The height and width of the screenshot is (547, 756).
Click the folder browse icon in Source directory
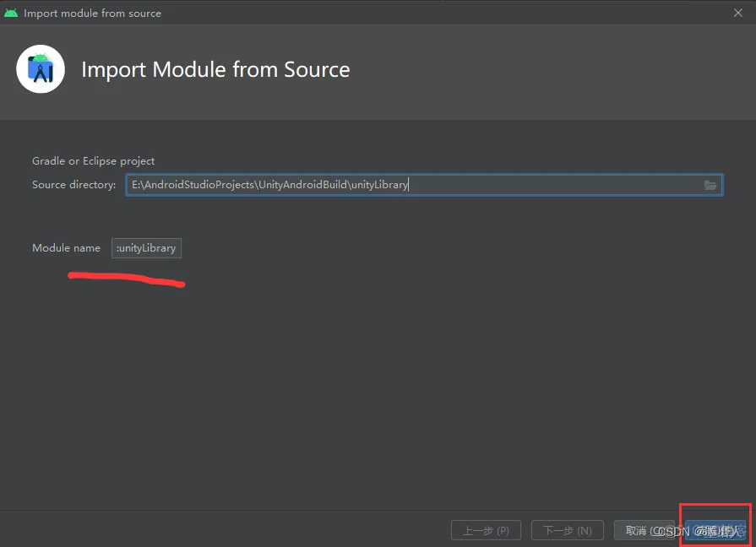[x=710, y=185]
